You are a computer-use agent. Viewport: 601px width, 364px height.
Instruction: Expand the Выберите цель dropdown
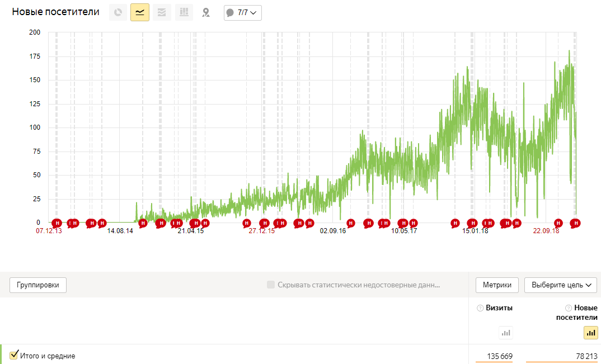click(561, 285)
